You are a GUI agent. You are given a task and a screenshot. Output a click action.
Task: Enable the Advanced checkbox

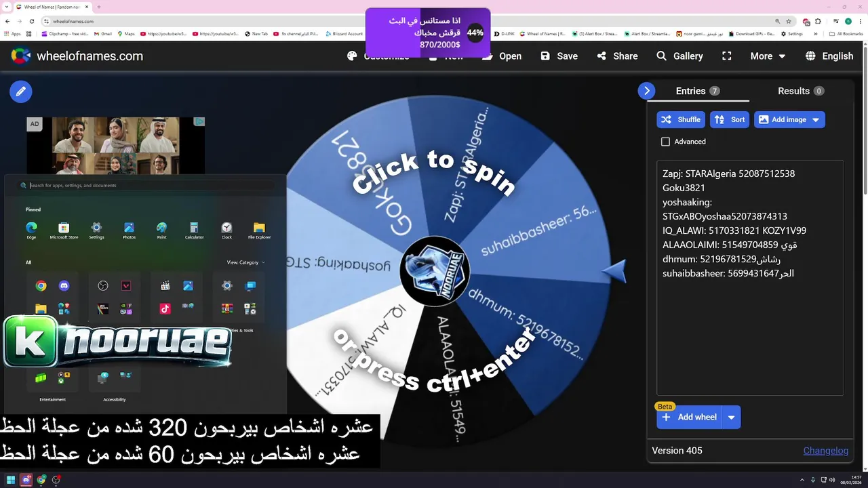(x=666, y=142)
